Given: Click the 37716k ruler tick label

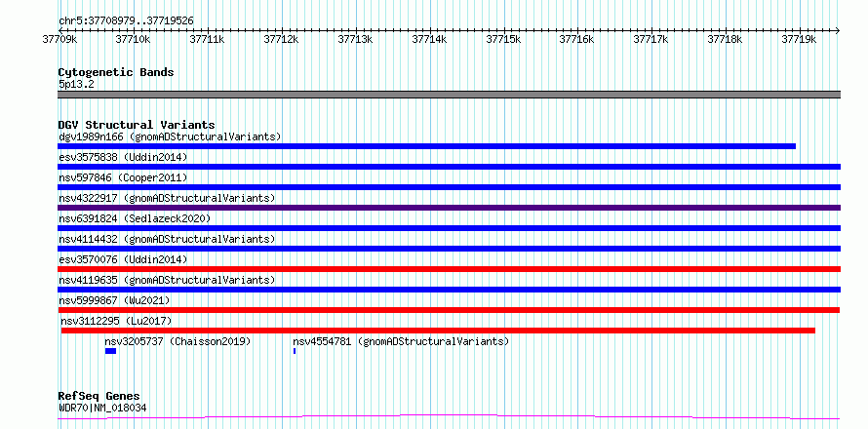Looking at the screenshot, I should [576, 39].
